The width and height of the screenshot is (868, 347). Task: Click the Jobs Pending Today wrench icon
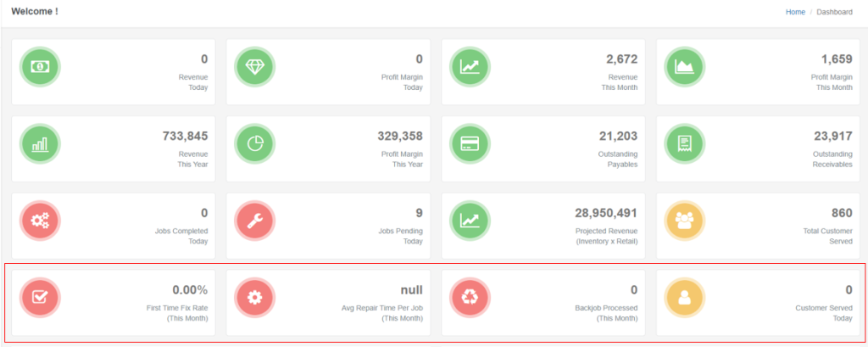point(255,221)
